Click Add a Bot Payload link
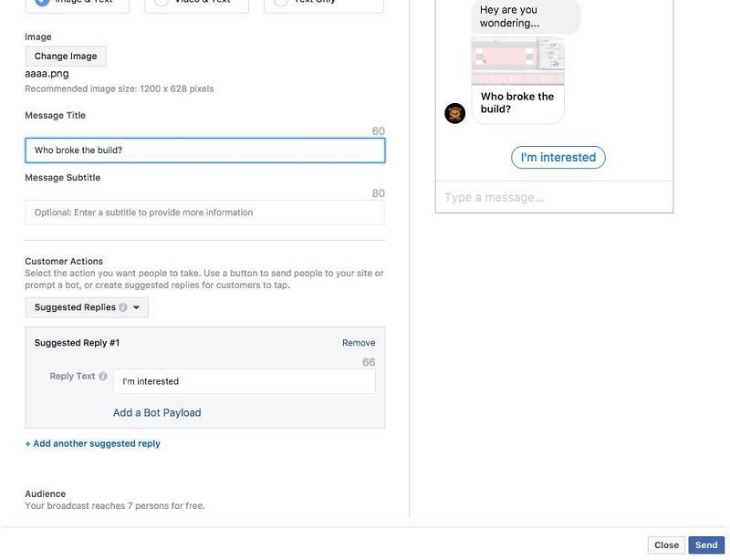 pyautogui.click(x=157, y=413)
